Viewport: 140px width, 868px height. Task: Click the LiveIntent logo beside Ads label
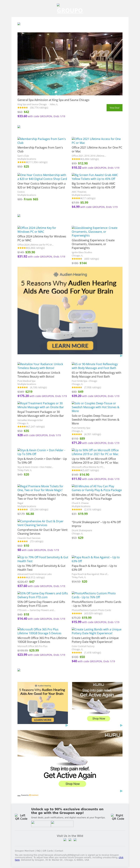point(34,795)
